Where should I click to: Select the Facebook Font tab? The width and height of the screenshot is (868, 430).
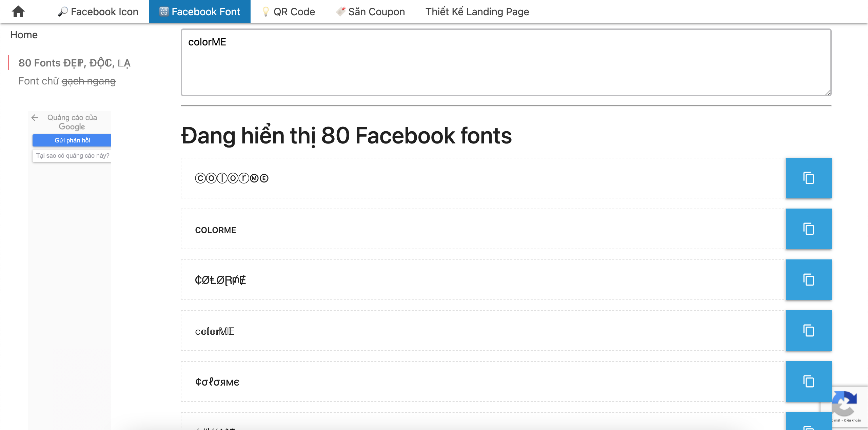coord(199,12)
